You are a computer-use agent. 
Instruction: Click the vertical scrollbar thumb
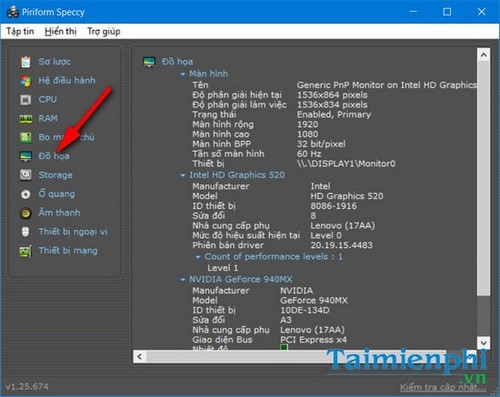(483, 178)
